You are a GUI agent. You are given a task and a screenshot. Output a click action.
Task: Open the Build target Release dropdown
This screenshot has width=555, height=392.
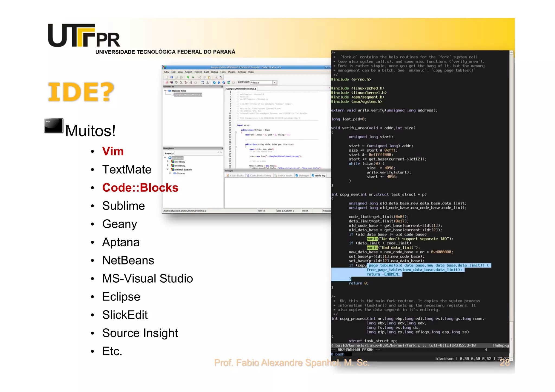[x=275, y=83]
